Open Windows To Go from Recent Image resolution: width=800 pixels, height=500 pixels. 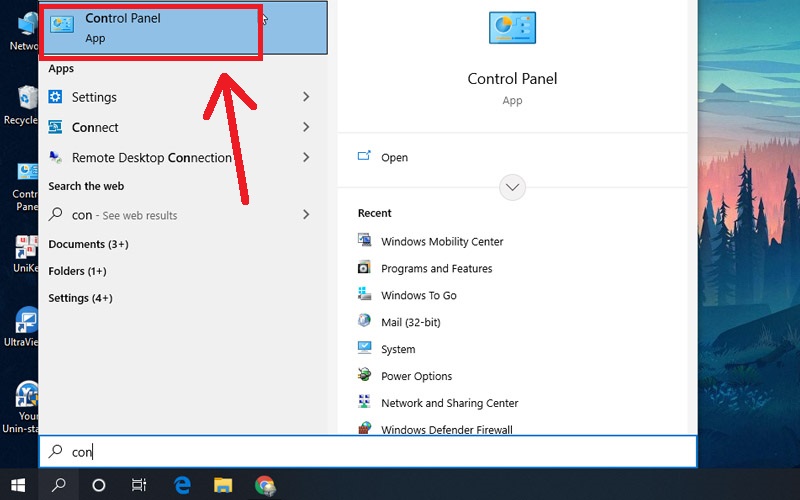[x=419, y=295]
